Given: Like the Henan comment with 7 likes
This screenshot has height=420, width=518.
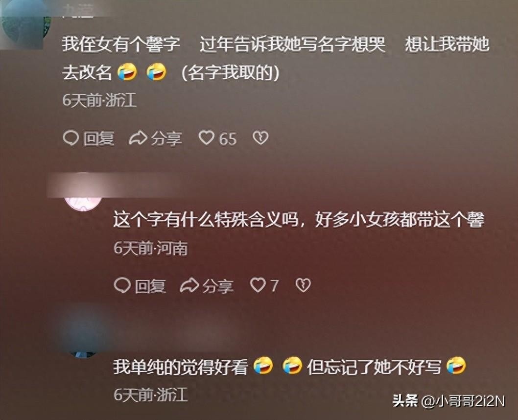Looking at the screenshot, I should [258, 285].
